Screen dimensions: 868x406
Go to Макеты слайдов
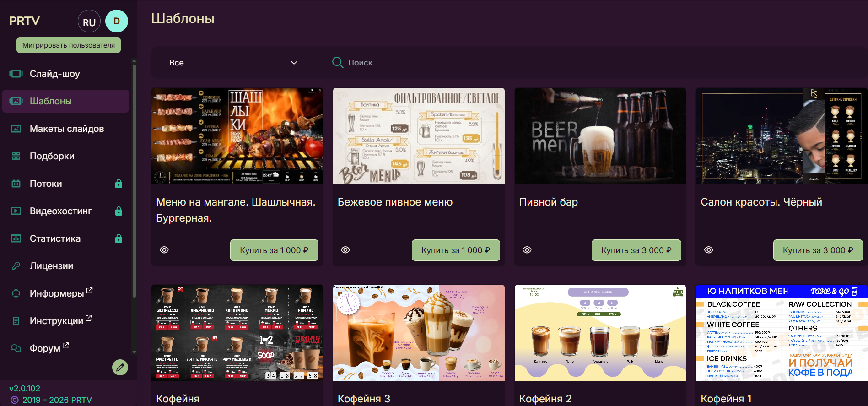65,129
